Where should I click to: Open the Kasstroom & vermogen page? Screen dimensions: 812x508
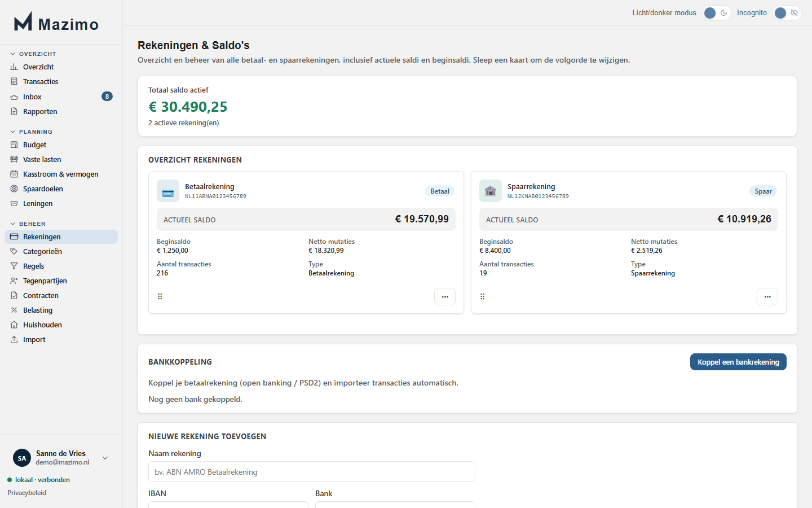click(x=61, y=174)
